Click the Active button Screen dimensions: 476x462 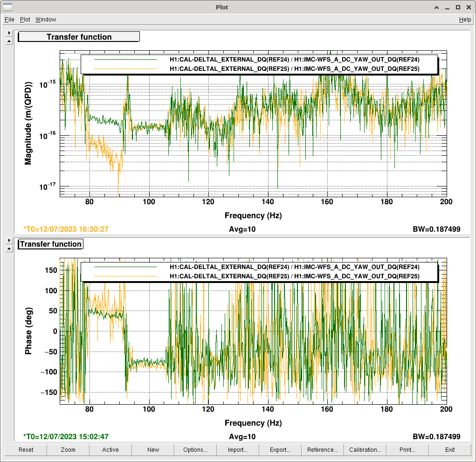pyautogui.click(x=110, y=450)
